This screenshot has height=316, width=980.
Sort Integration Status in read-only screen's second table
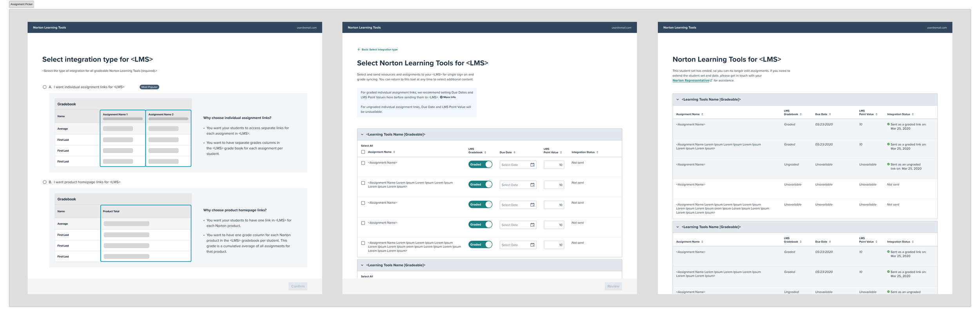pyautogui.click(x=913, y=242)
